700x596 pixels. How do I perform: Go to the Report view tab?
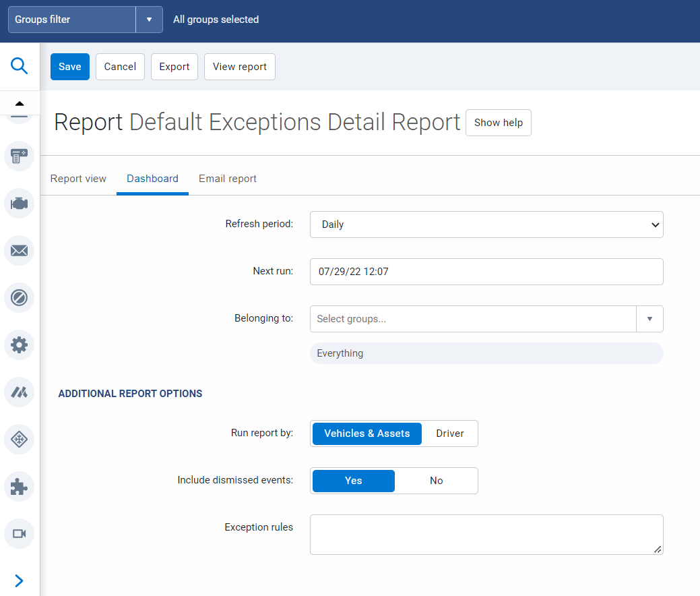pyautogui.click(x=78, y=178)
